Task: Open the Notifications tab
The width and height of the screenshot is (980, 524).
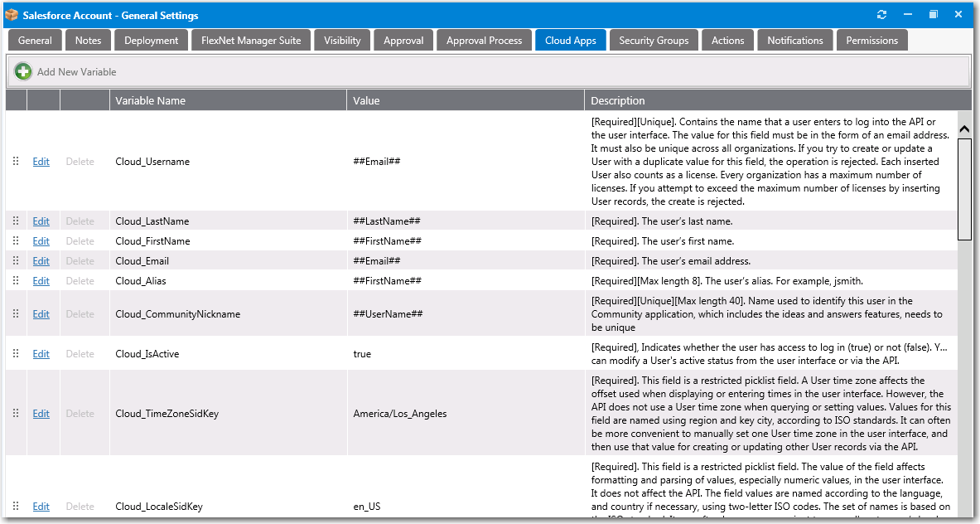Action: pyautogui.click(x=794, y=39)
